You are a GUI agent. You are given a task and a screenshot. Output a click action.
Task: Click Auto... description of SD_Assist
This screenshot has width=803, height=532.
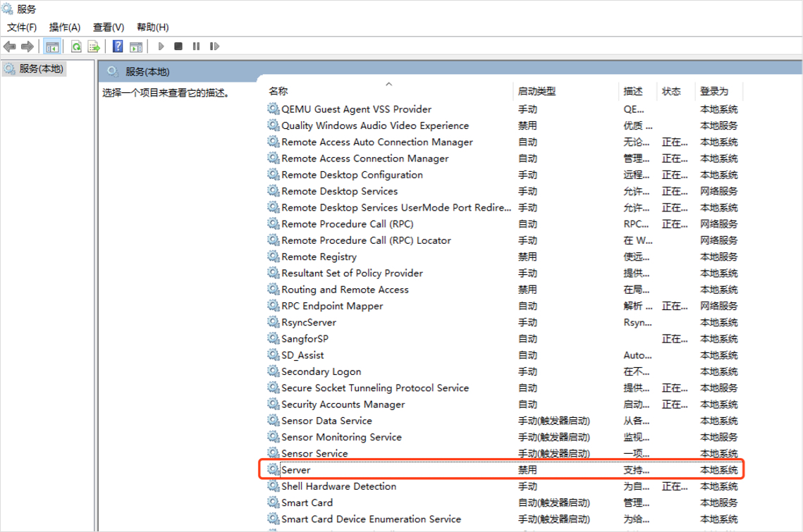pos(637,355)
